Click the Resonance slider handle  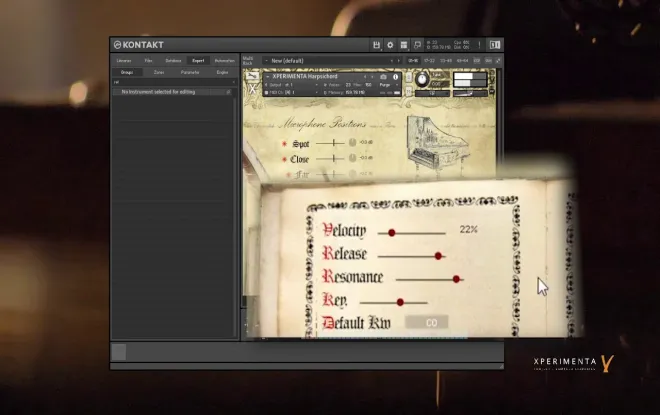pos(456,279)
